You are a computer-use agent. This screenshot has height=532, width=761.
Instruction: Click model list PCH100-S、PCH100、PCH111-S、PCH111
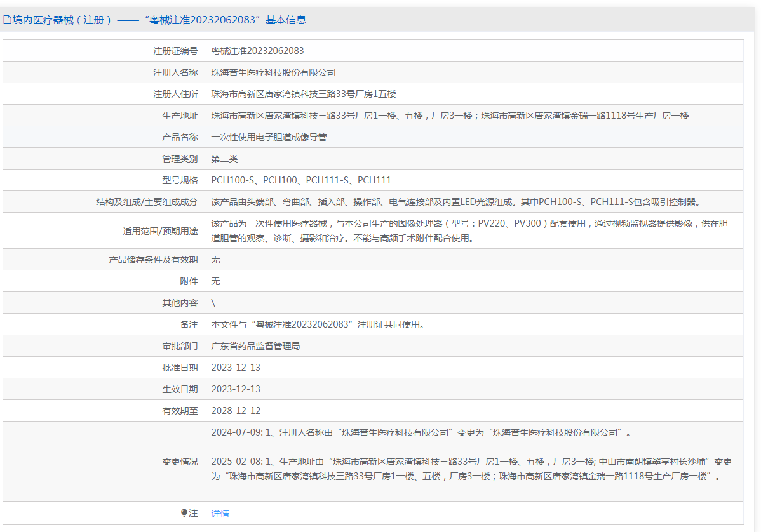click(301, 180)
